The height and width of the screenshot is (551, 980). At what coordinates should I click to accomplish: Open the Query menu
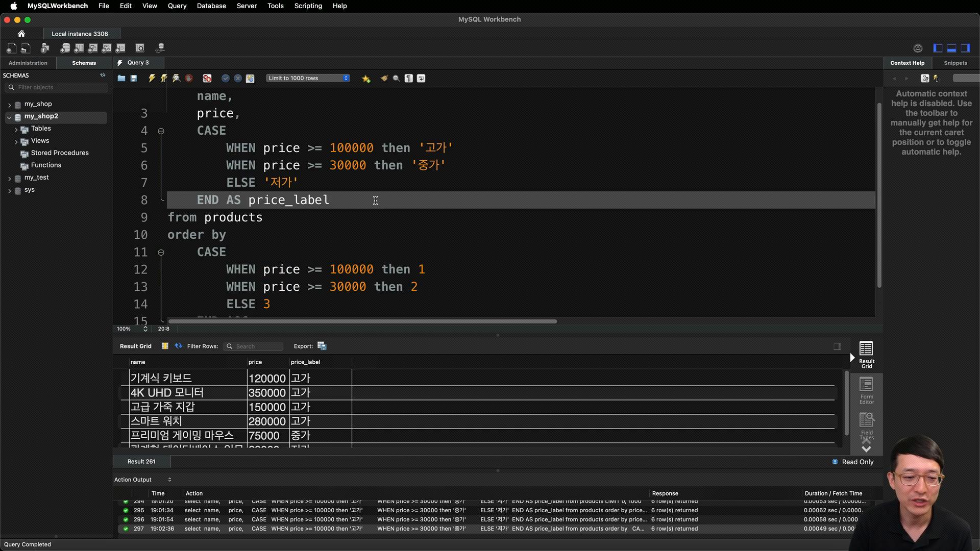(x=177, y=6)
